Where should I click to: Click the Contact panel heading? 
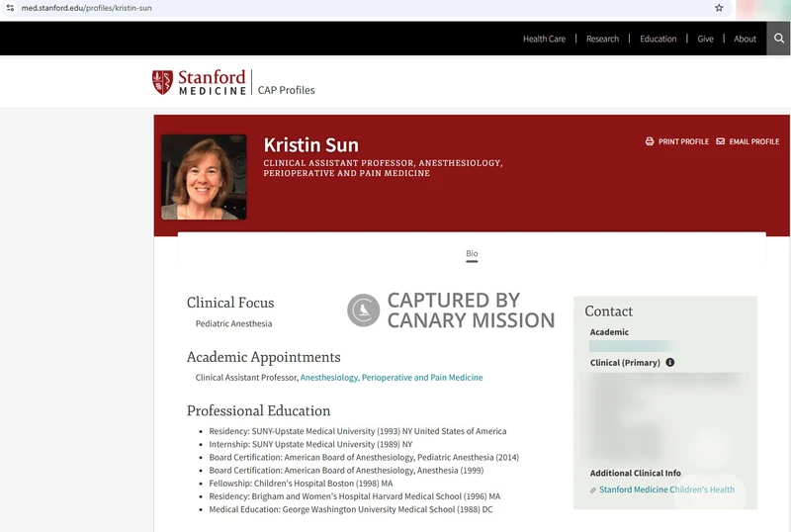pos(608,310)
